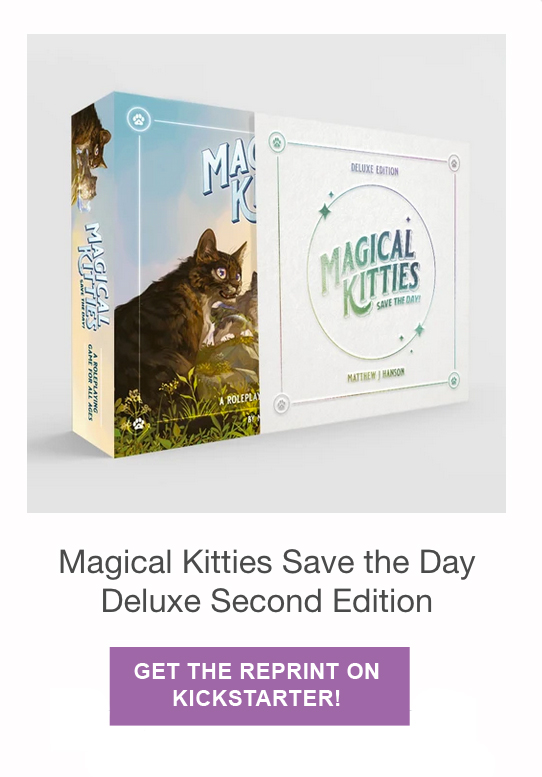
Task: Click the tabby cat illustration on the box front
Action: [187, 317]
